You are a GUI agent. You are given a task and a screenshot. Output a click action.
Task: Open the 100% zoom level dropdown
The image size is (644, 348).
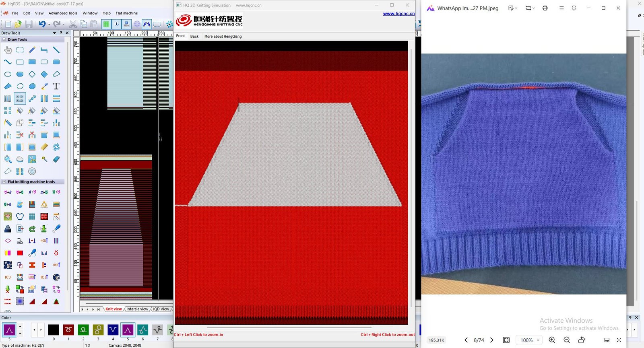point(529,340)
